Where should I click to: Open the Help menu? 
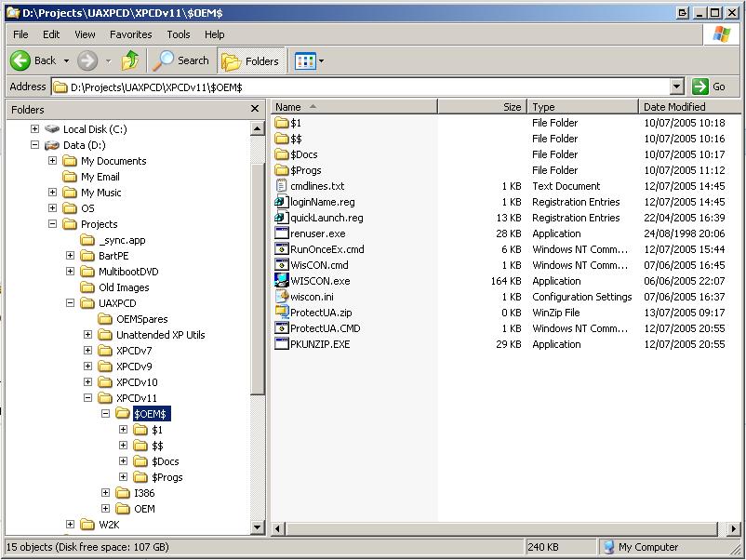coord(215,34)
